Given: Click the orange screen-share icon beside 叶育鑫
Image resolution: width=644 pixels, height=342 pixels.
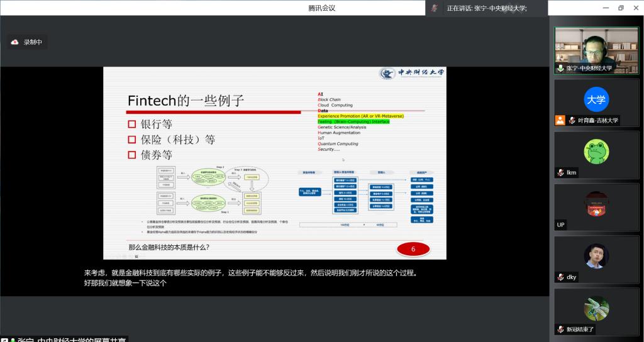Looking at the screenshot, I should coord(560,120).
